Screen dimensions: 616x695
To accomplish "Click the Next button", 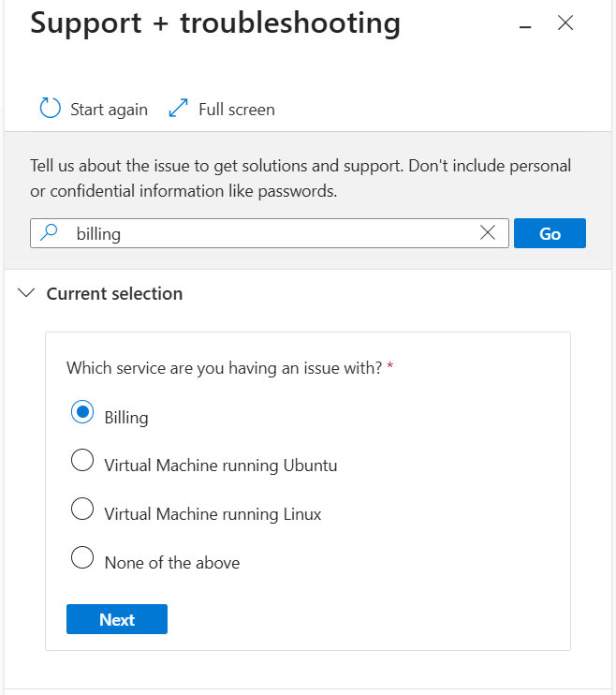I will coord(117,619).
